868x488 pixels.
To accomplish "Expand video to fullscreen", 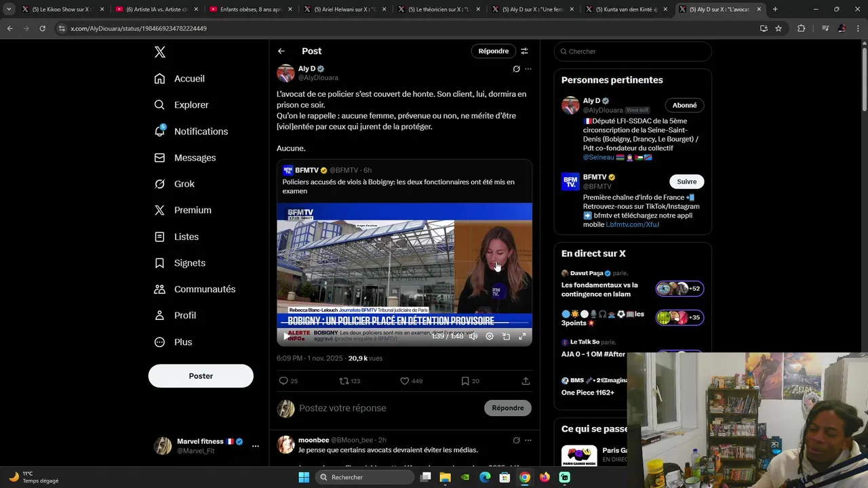I will pos(522,336).
